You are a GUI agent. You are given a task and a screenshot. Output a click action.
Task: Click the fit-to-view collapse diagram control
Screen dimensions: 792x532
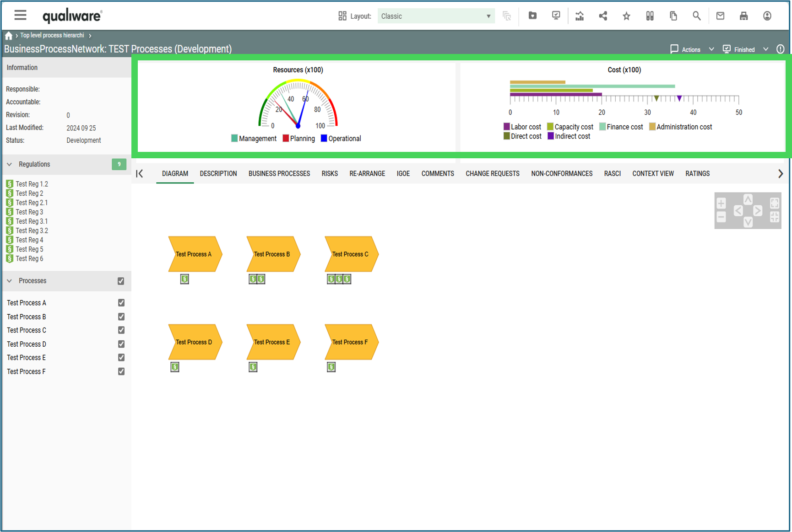(775, 217)
